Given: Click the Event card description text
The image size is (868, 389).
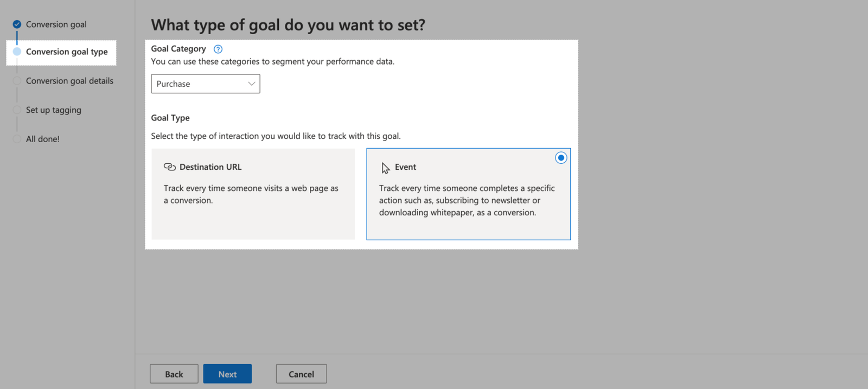Looking at the screenshot, I should coord(467,200).
